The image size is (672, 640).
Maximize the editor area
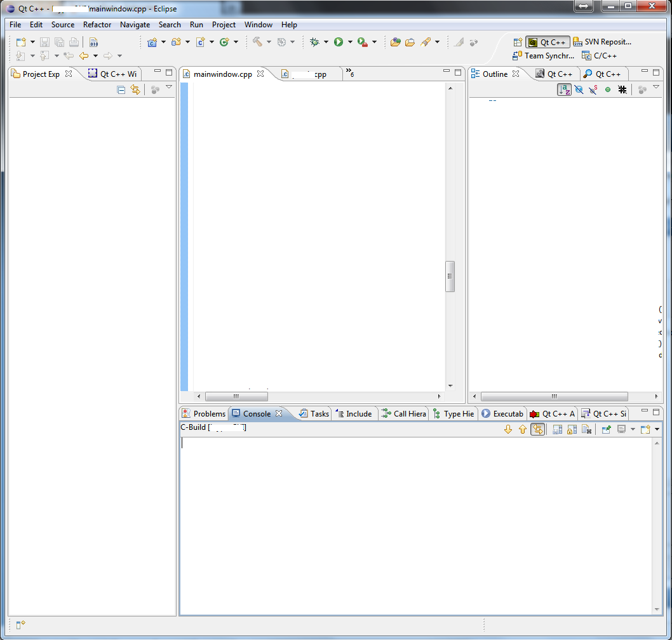click(x=458, y=72)
